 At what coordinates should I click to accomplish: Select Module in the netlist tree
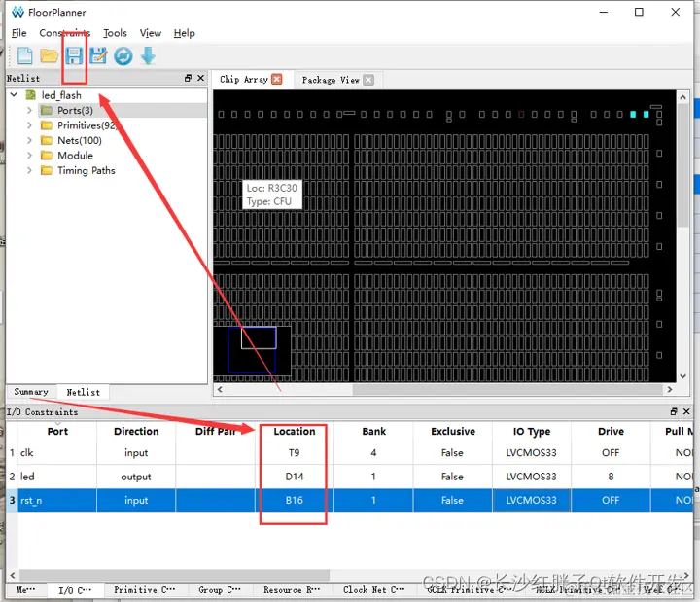tap(75, 156)
